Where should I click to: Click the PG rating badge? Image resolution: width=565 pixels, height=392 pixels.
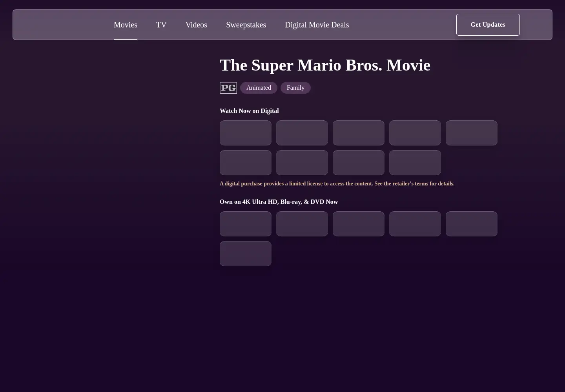pos(228,88)
